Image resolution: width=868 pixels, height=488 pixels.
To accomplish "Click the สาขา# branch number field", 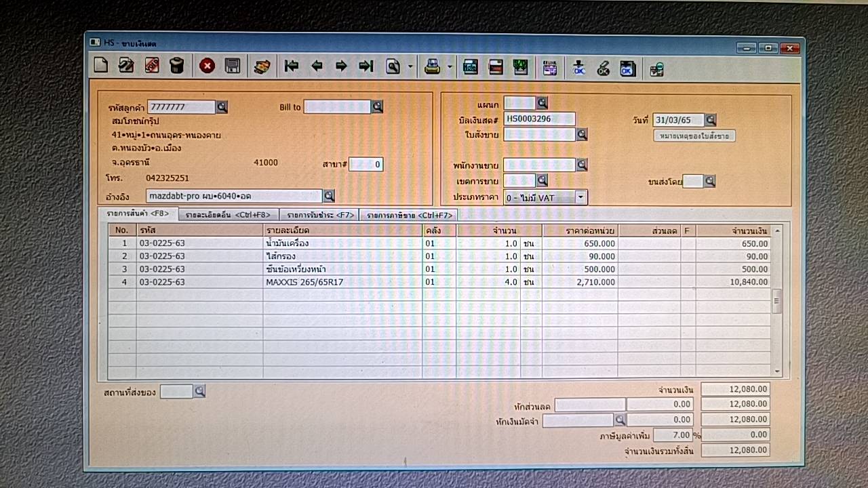I will [x=366, y=164].
